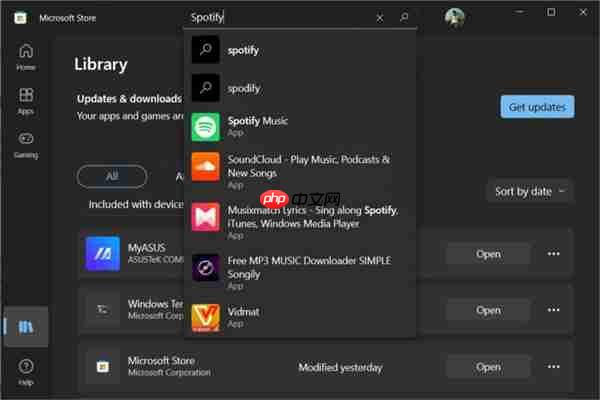Click the Microsoft Store logo icon
This screenshot has height=400, width=600.
[x=20, y=18]
